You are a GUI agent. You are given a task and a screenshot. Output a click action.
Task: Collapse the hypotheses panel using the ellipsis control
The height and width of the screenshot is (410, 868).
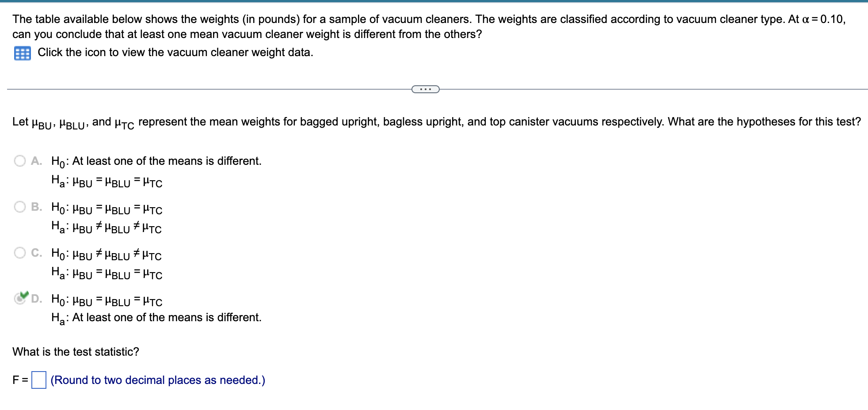coord(425,89)
